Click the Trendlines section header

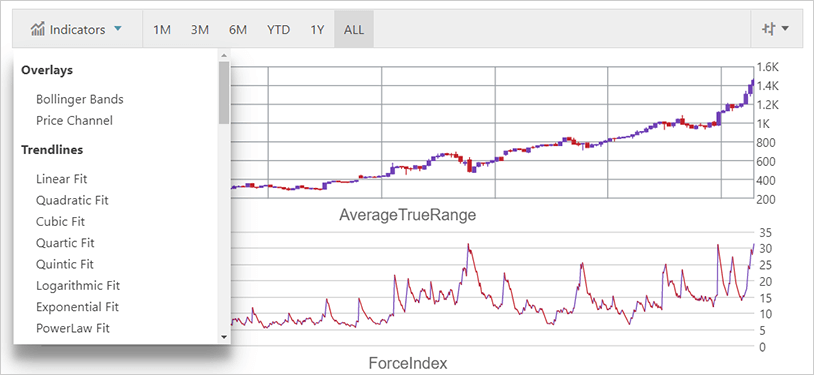point(52,150)
